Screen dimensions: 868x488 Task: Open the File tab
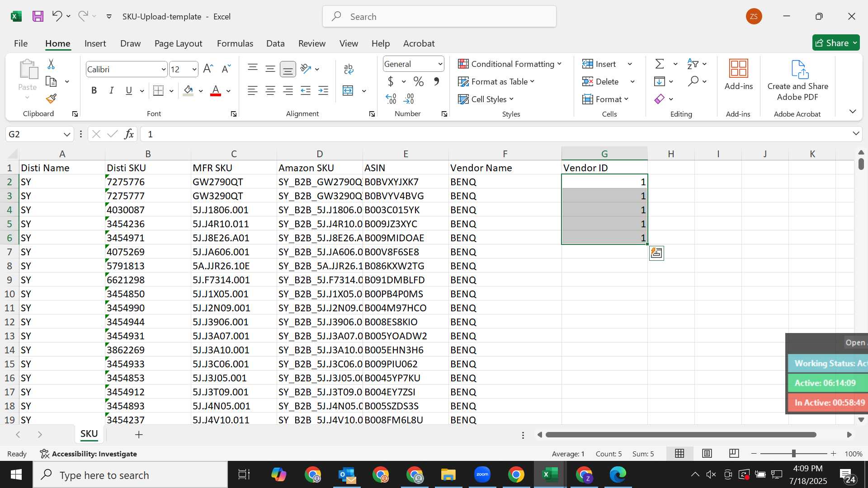21,43
